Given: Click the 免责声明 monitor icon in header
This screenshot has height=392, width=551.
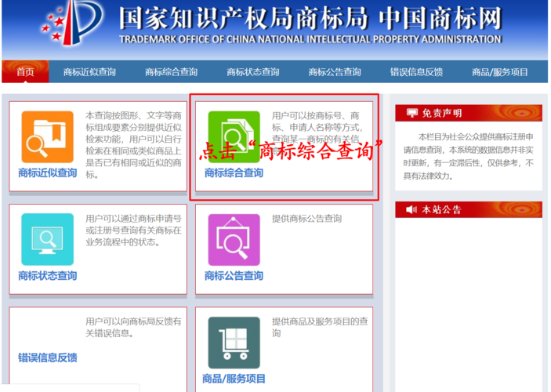Looking at the screenshot, I should pos(412,114).
